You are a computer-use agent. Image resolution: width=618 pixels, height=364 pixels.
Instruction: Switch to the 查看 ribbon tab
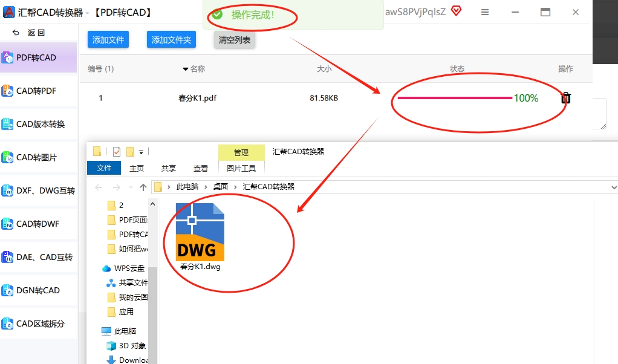pos(201,168)
